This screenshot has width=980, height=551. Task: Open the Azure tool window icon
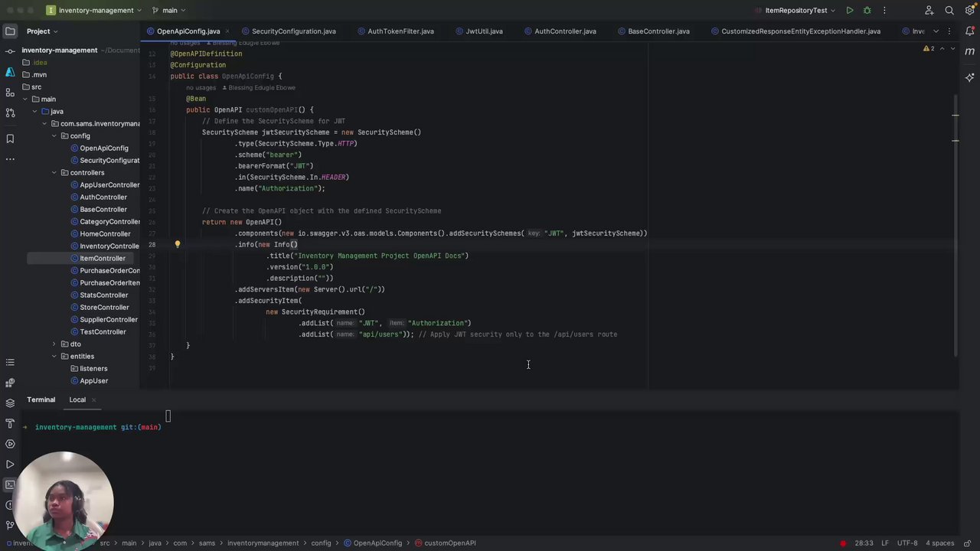pyautogui.click(x=10, y=72)
